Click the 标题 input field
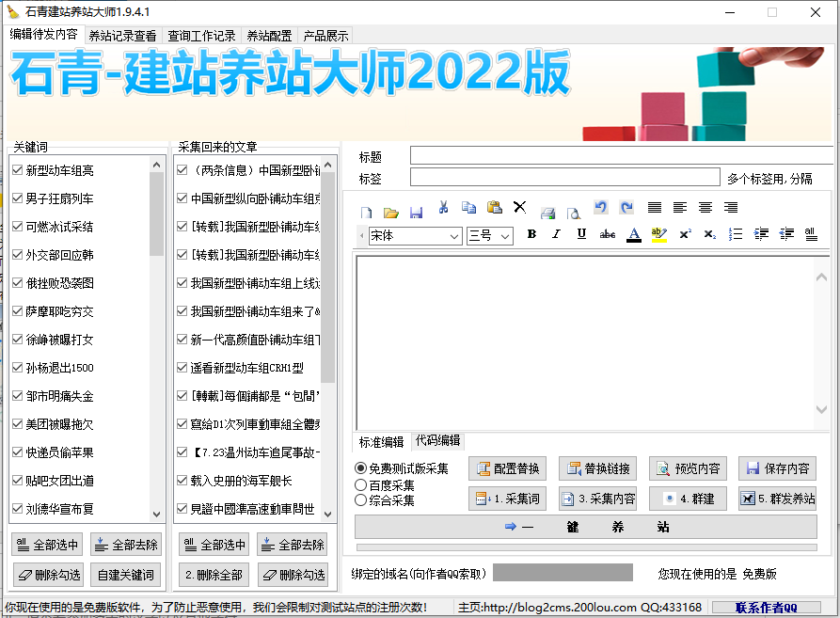The width and height of the screenshot is (840, 618). [x=621, y=154]
